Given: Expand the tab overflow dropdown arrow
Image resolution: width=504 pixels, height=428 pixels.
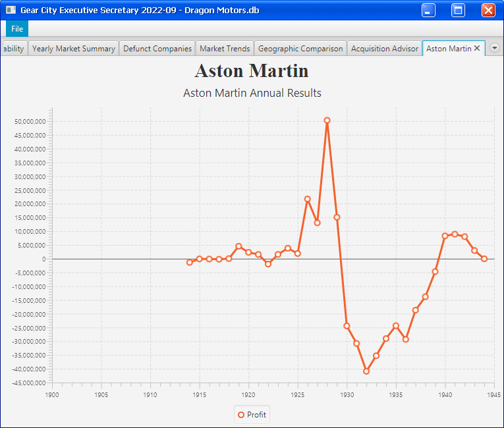Looking at the screenshot, I should point(495,48).
